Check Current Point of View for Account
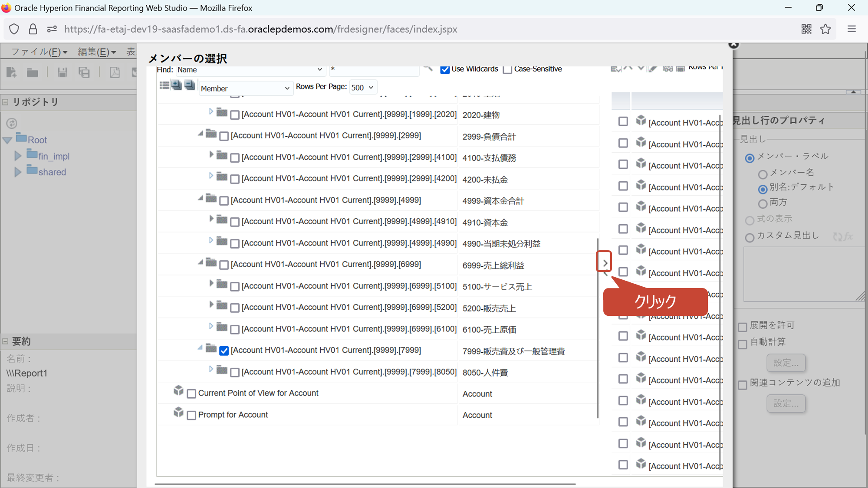Screen dimensions: 868x488 click(191, 394)
